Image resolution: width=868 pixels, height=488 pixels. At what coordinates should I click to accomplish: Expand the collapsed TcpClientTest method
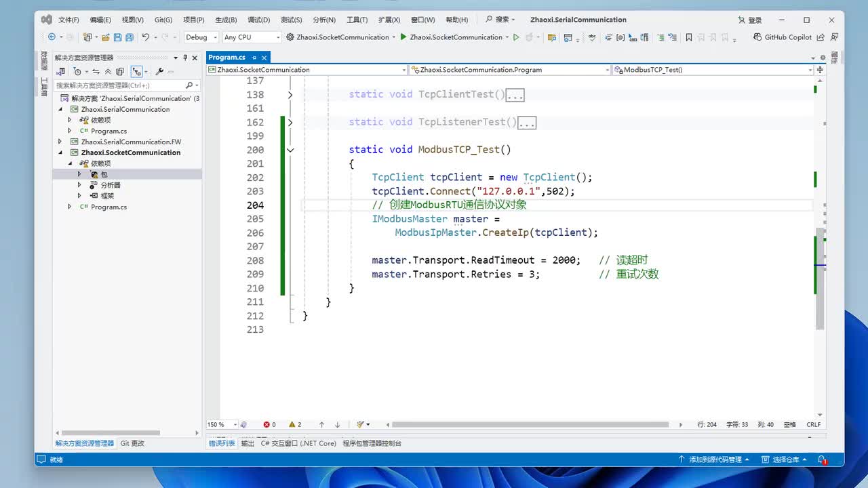pos(290,95)
